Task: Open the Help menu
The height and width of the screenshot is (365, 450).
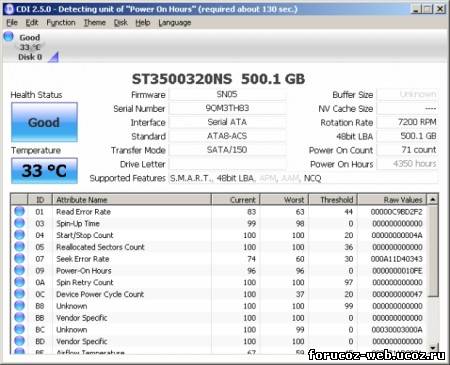Action: click(143, 23)
